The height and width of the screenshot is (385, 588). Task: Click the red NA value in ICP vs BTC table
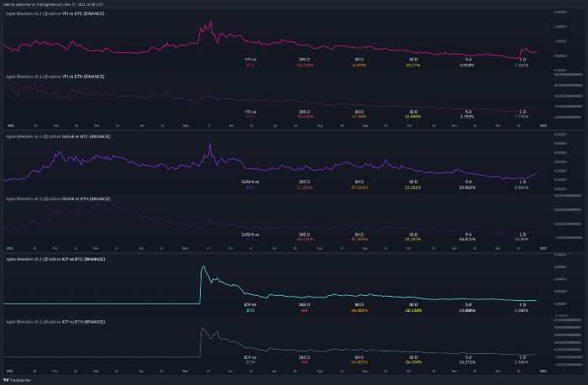304,310
